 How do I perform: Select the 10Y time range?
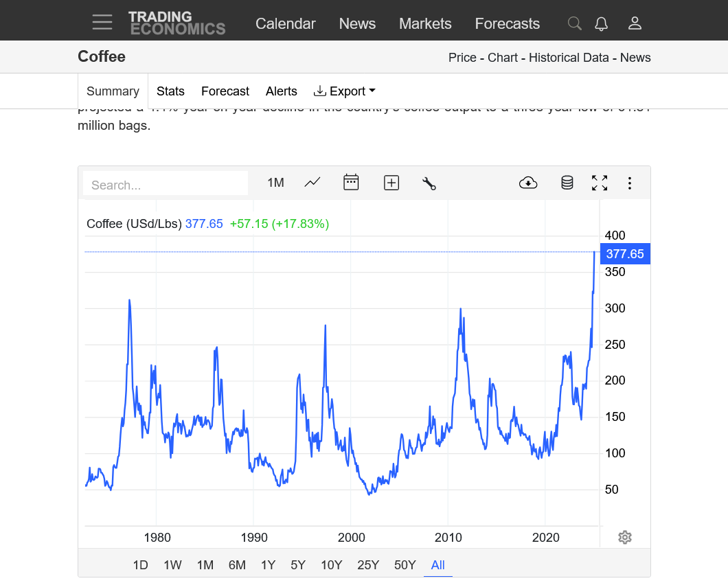(x=331, y=565)
